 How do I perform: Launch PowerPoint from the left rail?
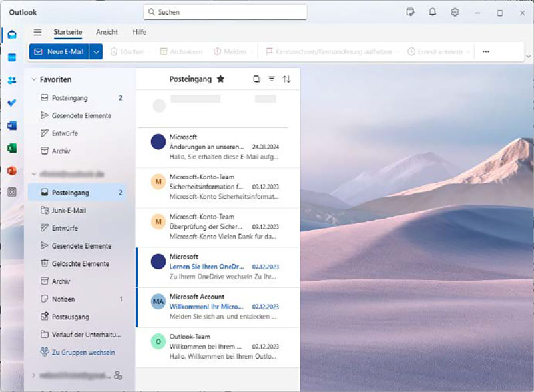[12, 171]
